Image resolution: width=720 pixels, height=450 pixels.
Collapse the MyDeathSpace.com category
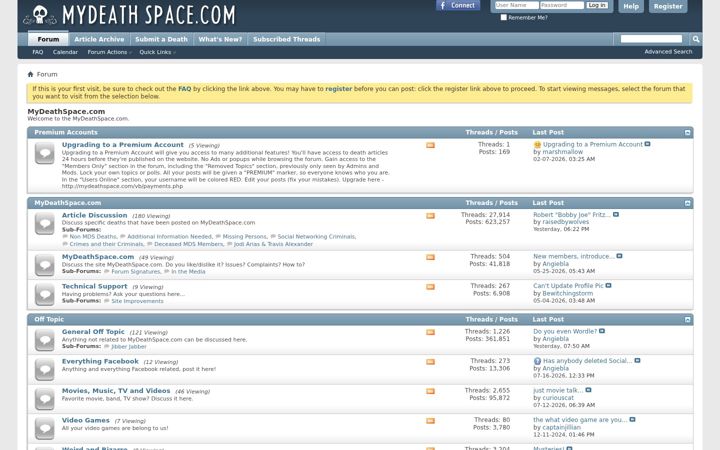tap(687, 203)
